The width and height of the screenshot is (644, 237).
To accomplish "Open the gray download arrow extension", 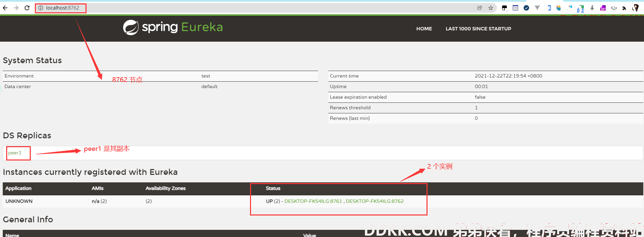I will pos(592,8).
